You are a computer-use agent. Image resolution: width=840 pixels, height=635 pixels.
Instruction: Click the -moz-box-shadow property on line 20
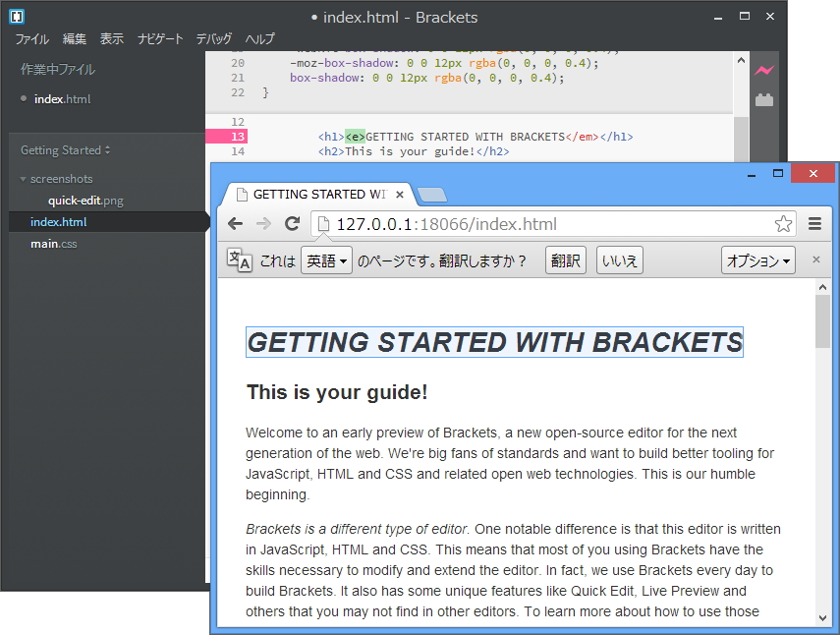click(341, 63)
